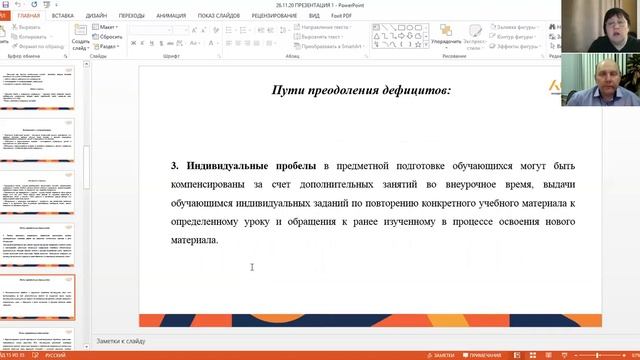Switch to slide sorter view
The image size is (640, 360).
pos(533,356)
